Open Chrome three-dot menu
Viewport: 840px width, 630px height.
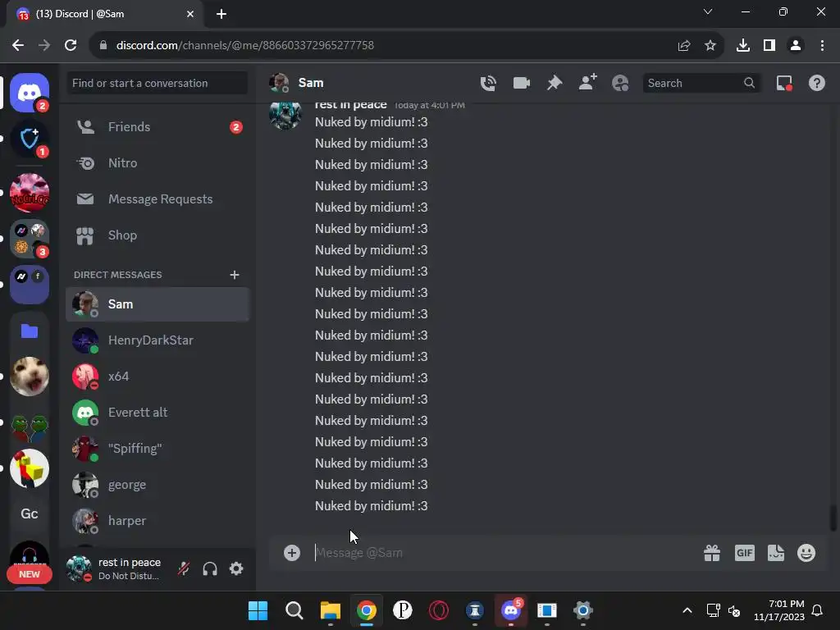point(822,46)
